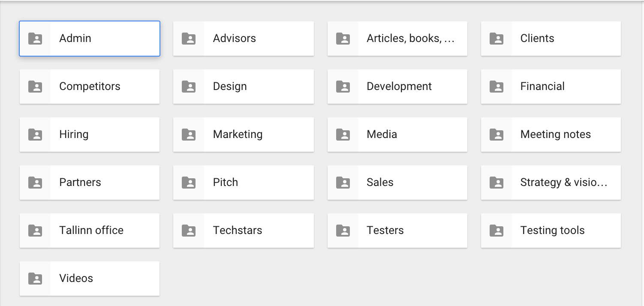This screenshot has width=644, height=306.
Task: Click the shared folder icon on Pitch
Action: coord(189,183)
